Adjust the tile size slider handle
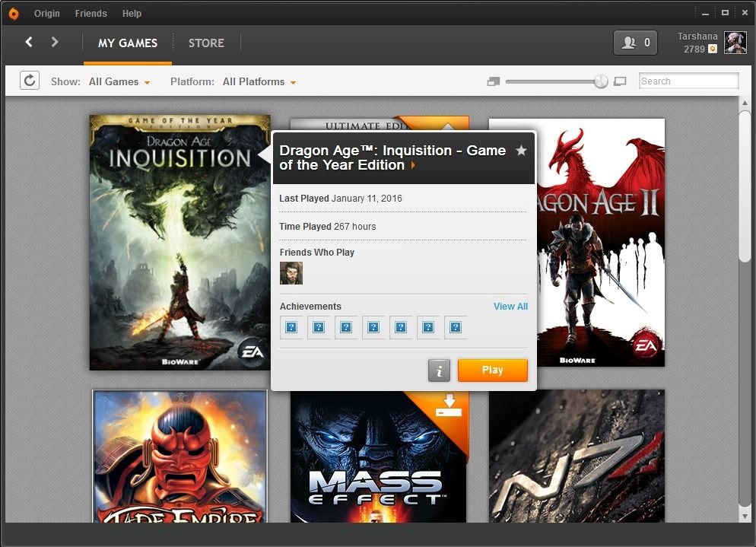The height and width of the screenshot is (547, 756). pos(601,81)
